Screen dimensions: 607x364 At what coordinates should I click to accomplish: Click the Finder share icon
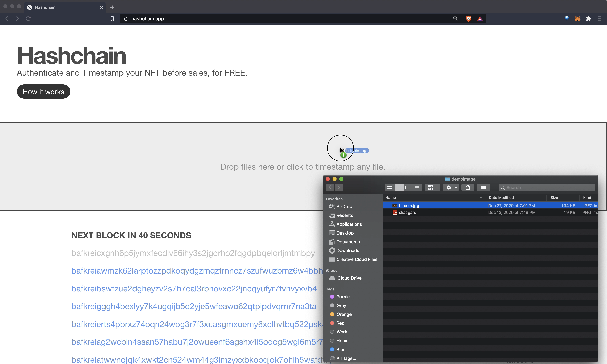coord(468,187)
